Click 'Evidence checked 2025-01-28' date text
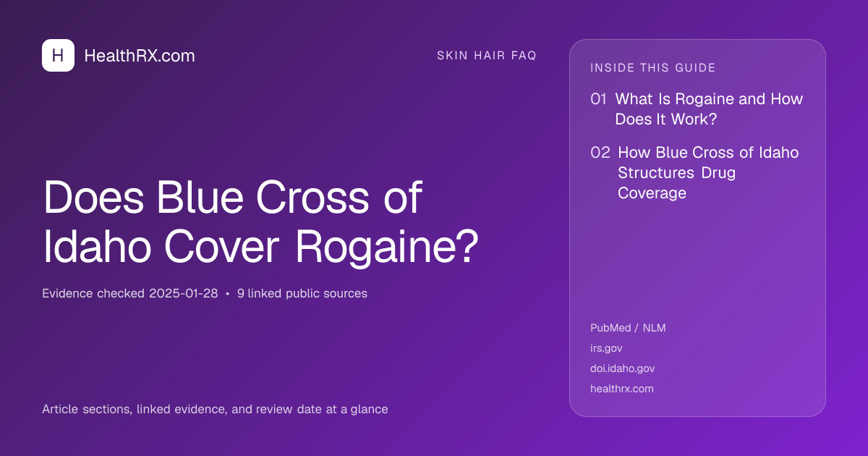The height and width of the screenshot is (456, 868). [130, 294]
